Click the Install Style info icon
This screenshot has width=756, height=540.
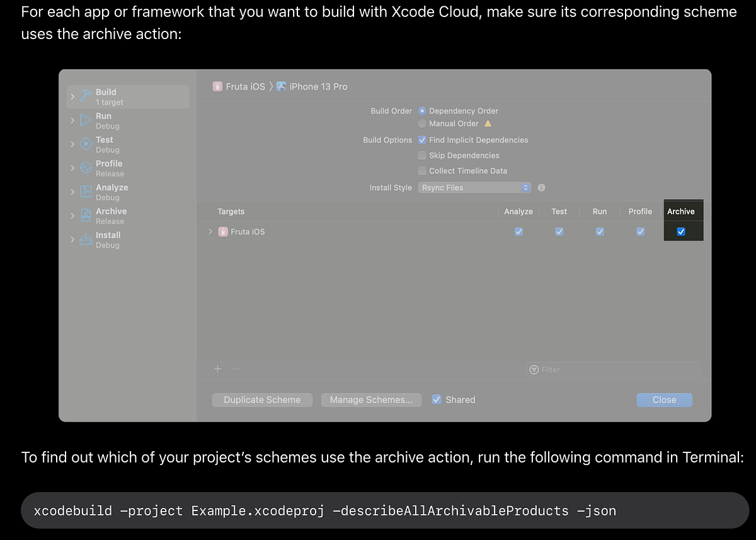coord(541,187)
